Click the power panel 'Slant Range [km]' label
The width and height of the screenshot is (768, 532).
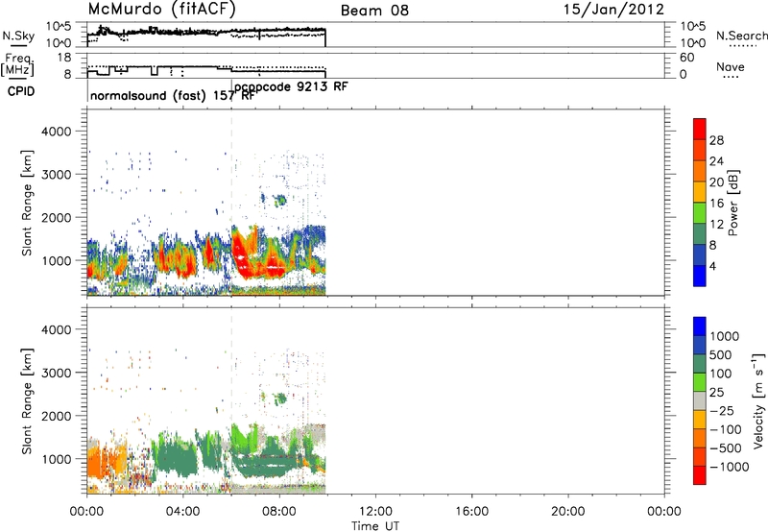[x=27, y=203]
